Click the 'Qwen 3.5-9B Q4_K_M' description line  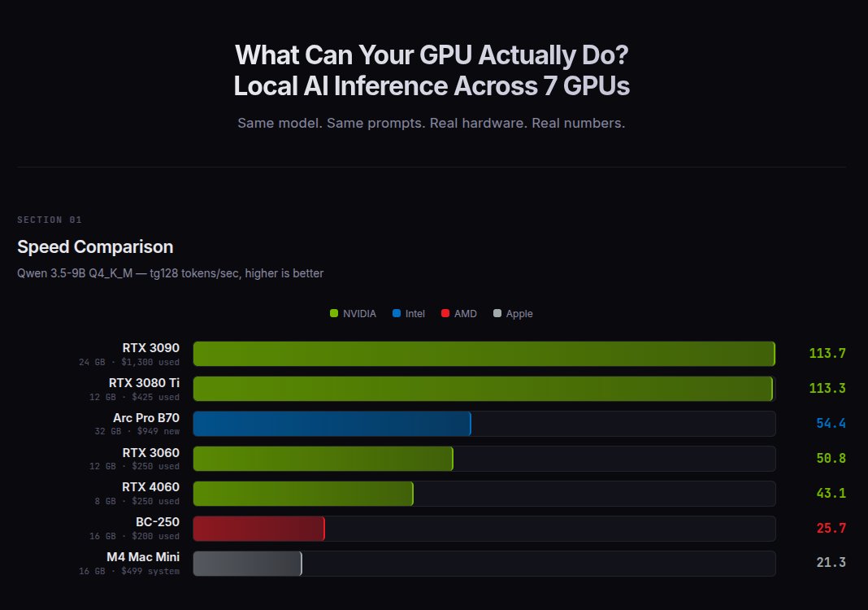click(x=170, y=273)
